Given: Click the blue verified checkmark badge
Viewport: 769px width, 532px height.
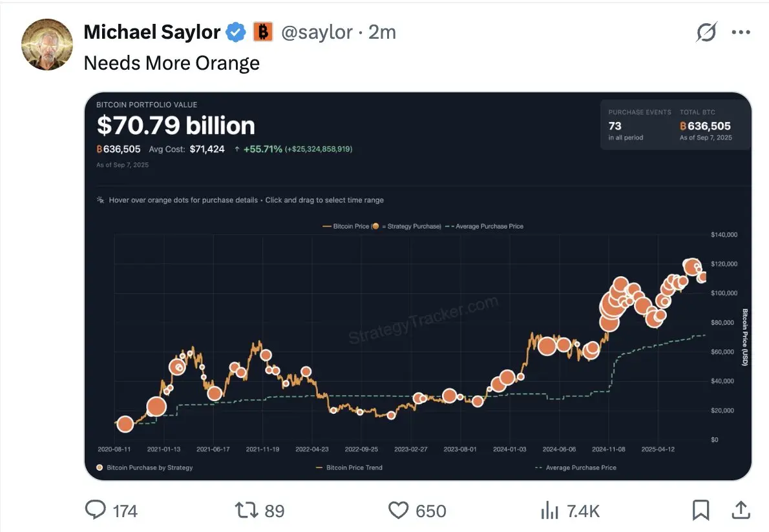Looking at the screenshot, I should point(236,32).
